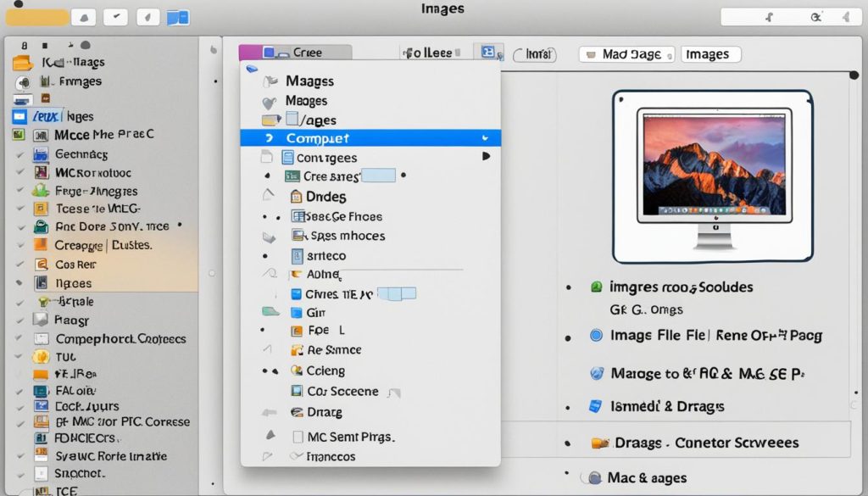Click the icon beside Compephorcl Crotrecs

point(42,339)
